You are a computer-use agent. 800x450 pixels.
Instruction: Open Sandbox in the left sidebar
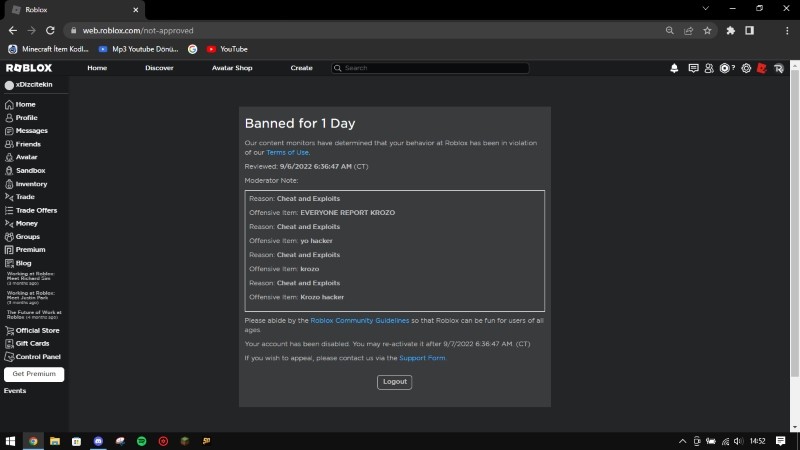tap(25, 170)
